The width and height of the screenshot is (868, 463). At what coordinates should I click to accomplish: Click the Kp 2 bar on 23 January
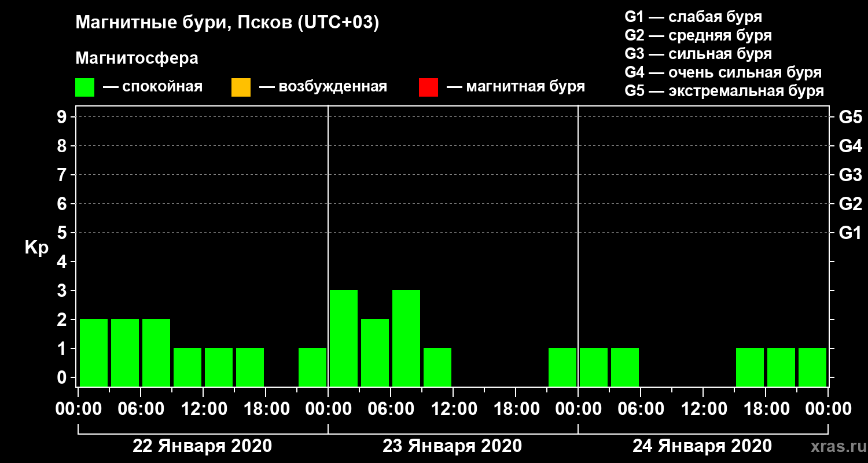click(375, 352)
